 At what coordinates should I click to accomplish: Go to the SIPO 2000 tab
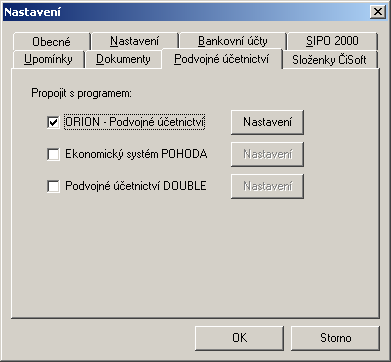click(332, 41)
